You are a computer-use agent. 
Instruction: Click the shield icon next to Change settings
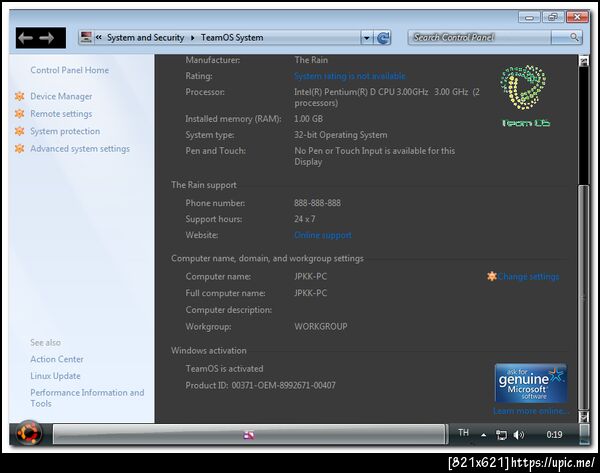tap(492, 276)
